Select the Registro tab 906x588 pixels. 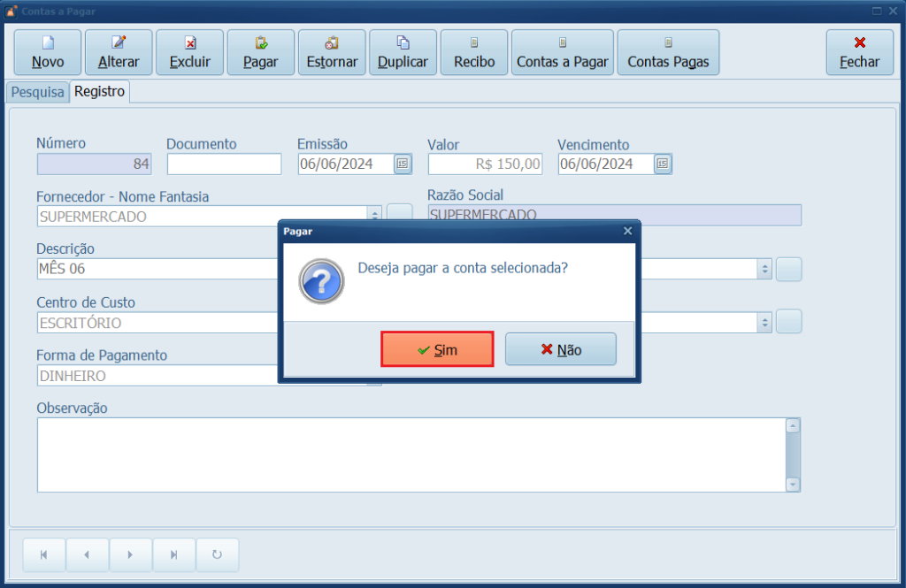click(x=100, y=91)
